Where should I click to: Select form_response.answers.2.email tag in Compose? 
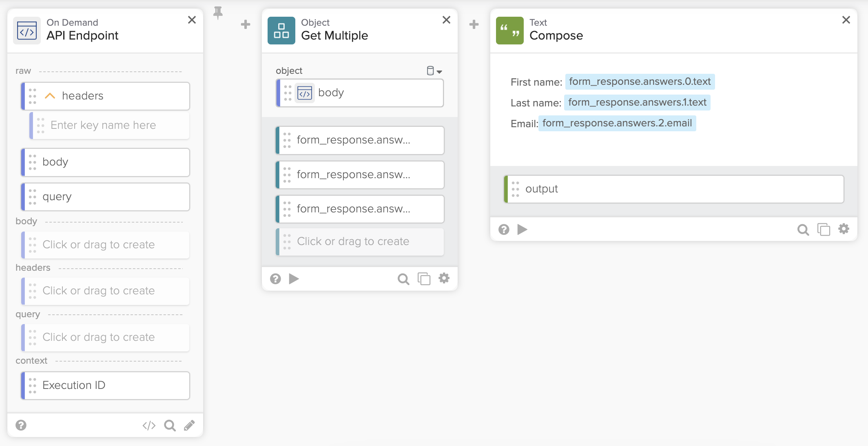(x=617, y=123)
